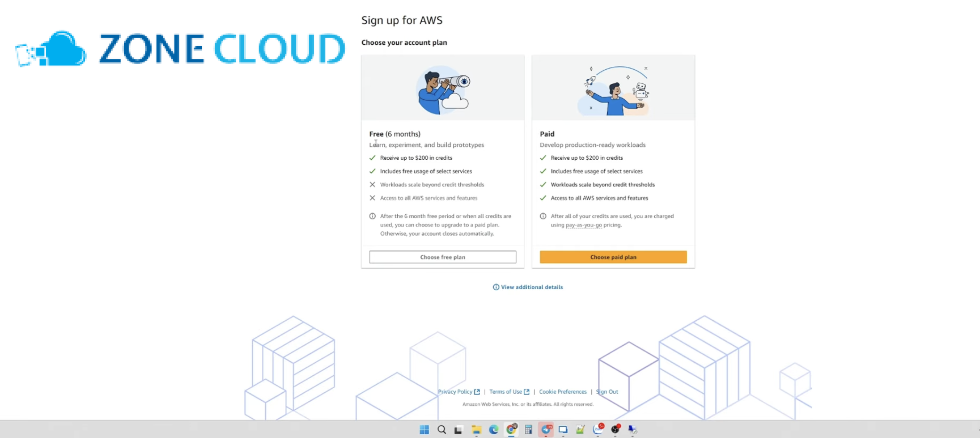This screenshot has width=980, height=438.
Task: Click the Sign Out link
Action: point(607,392)
